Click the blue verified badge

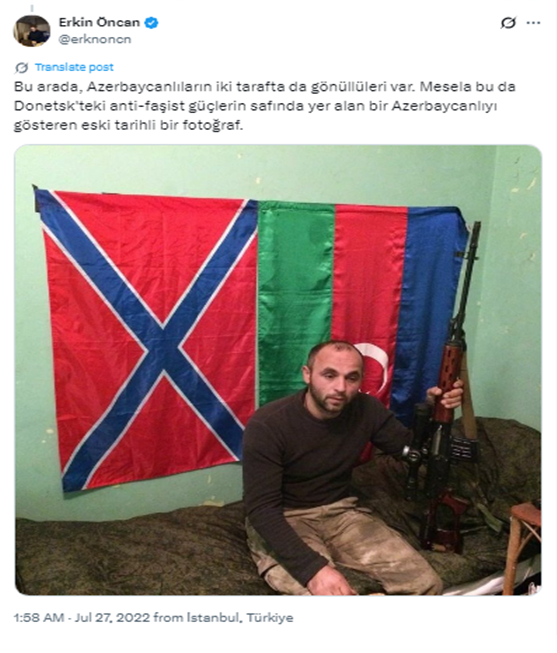click(151, 22)
